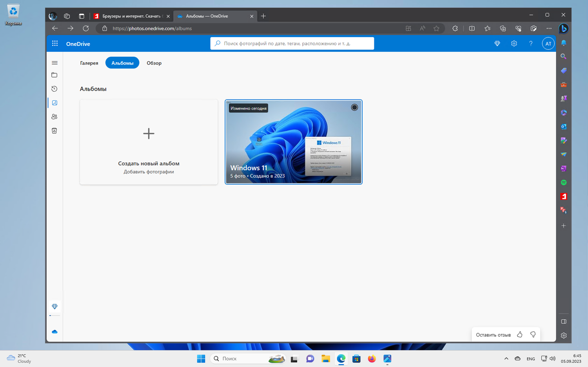Switch to the Галерея tab
The height and width of the screenshot is (367, 588).
(x=89, y=63)
